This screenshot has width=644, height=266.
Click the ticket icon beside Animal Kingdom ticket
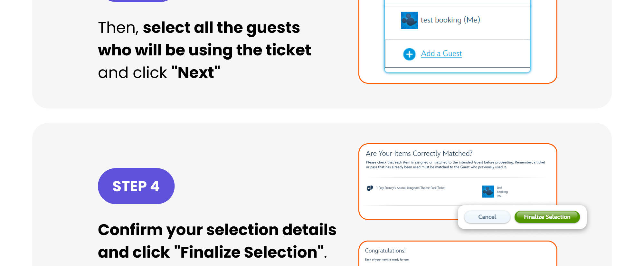370,188
